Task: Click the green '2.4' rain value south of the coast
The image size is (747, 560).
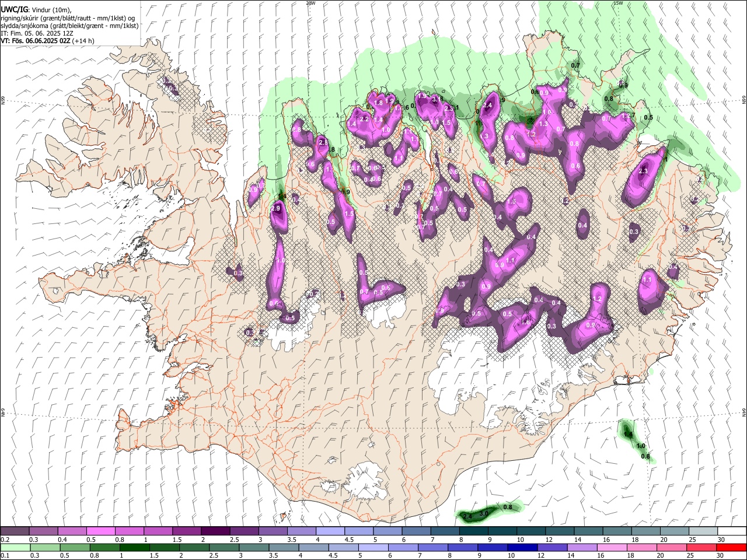Action: (467, 517)
